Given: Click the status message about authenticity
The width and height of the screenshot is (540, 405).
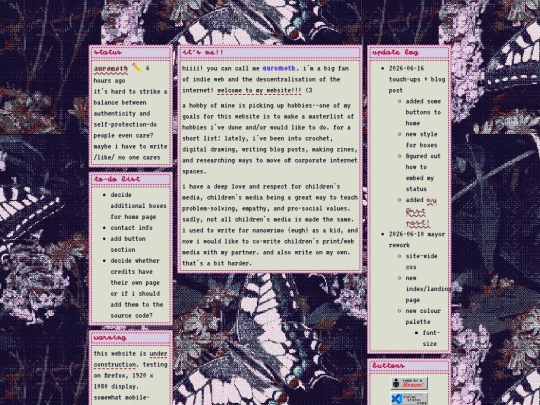Looking at the screenshot, I should pyautogui.click(x=130, y=124).
